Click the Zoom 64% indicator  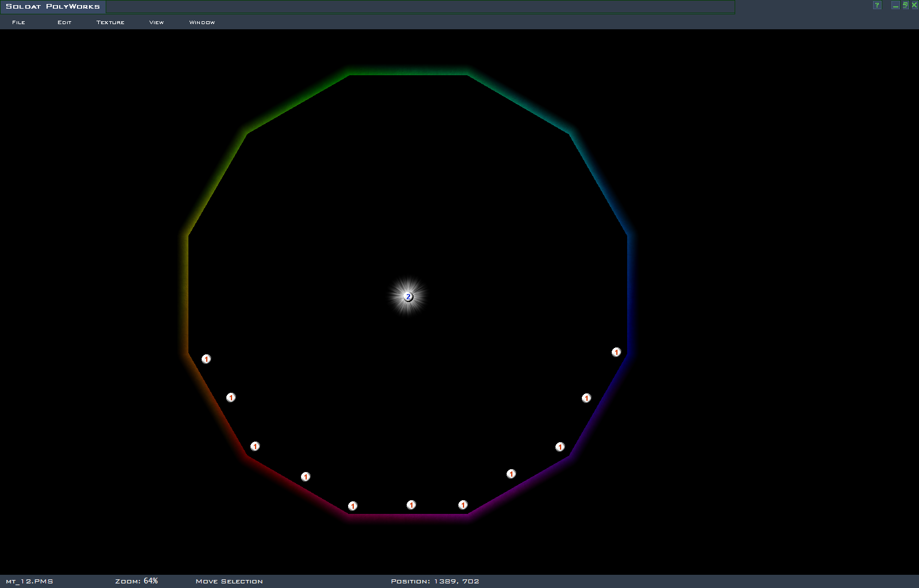[137, 581]
